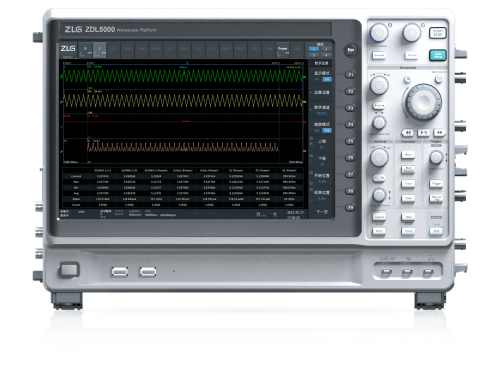
Task: Toggle display mode ON switch in side menu
Action: [x=327, y=79]
